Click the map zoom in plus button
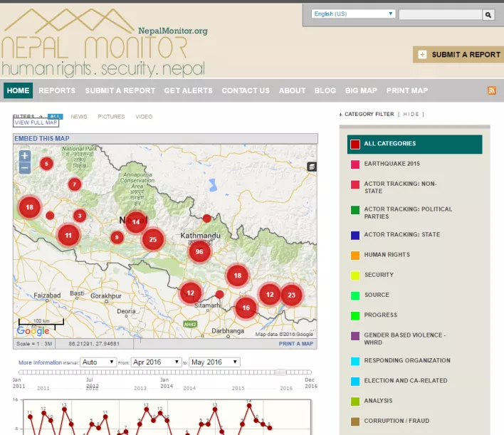The width and height of the screenshot is (504, 435). (25, 156)
